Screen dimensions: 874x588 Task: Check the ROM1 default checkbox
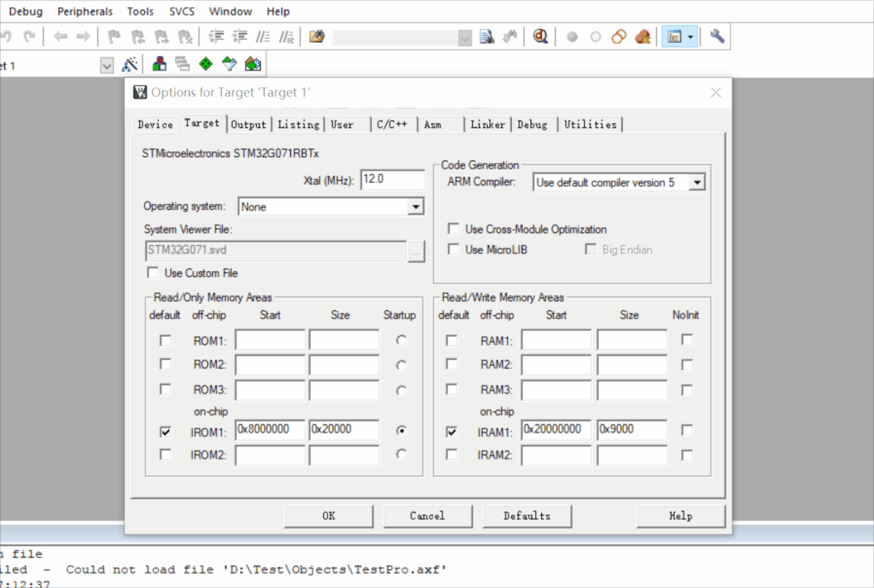click(165, 340)
